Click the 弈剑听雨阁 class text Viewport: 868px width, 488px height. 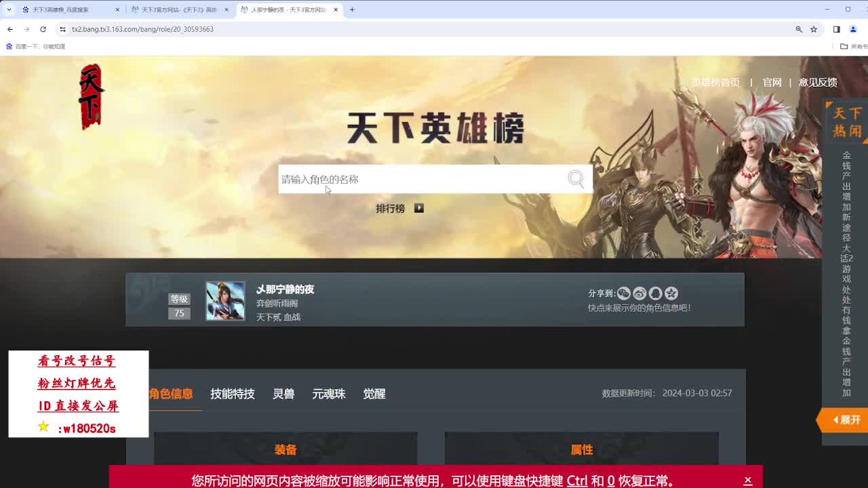[277, 304]
